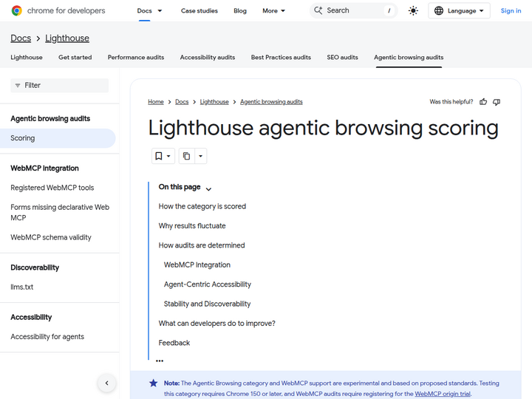
Task: Click the Search input field
Action: pyautogui.click(x=353, y=10)
